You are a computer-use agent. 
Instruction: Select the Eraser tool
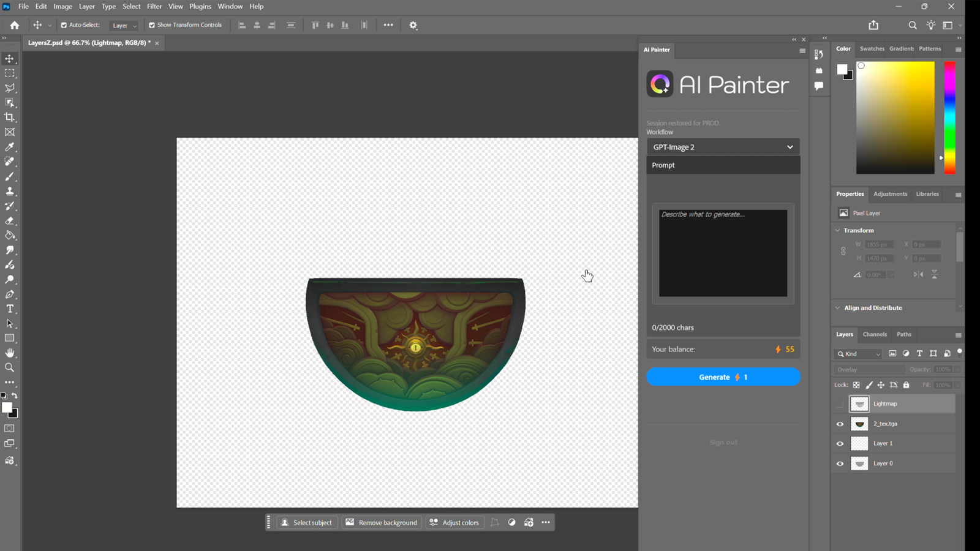[10, 220]
